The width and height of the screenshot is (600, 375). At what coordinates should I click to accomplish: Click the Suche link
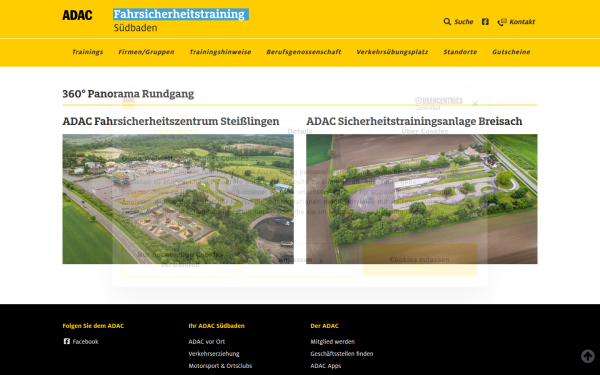[x=464, y=21]
